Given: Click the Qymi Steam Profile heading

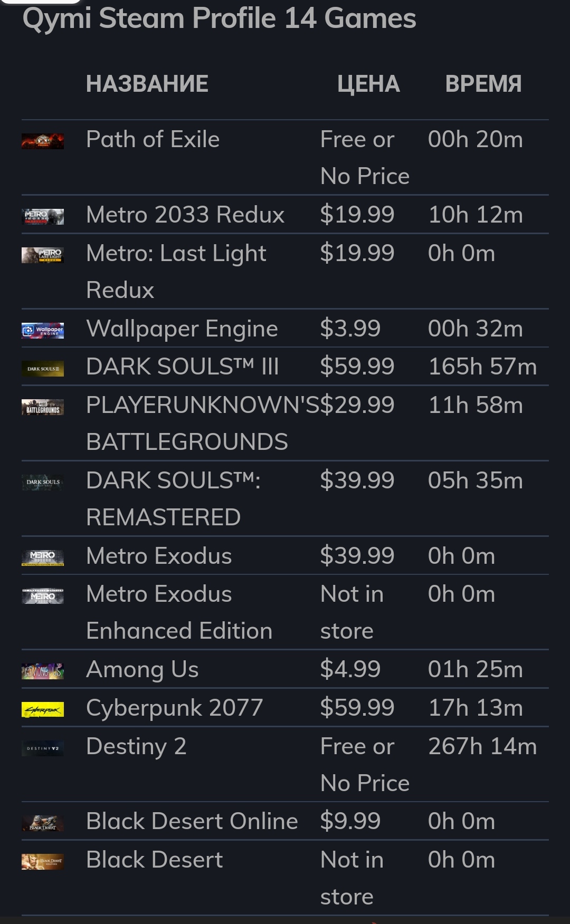Looking at the screenshot, I should coord(219,18).
